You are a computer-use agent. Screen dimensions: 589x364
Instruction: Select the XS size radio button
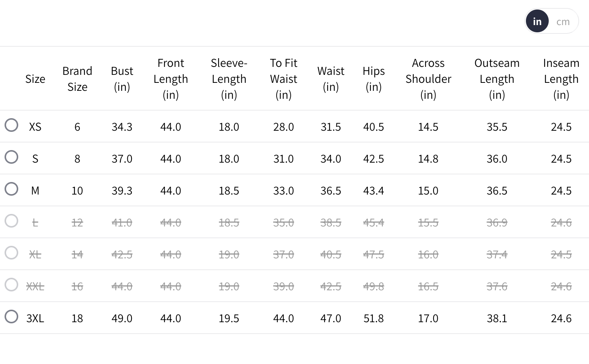(11, 125)
